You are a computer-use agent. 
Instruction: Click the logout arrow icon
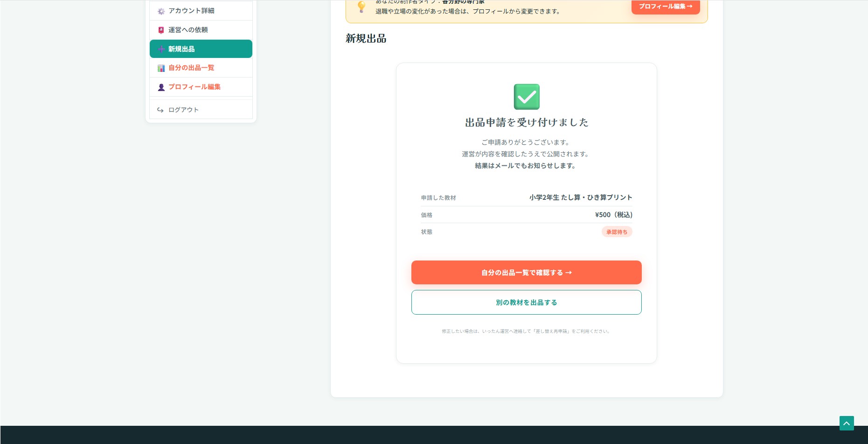[x=160, y=110]
